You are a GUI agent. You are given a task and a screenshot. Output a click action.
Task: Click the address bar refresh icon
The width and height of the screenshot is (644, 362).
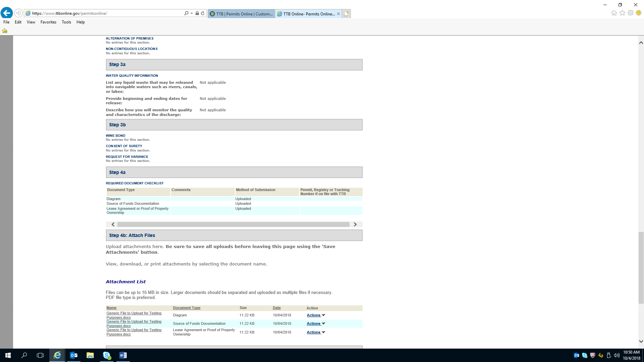point(203,13)
